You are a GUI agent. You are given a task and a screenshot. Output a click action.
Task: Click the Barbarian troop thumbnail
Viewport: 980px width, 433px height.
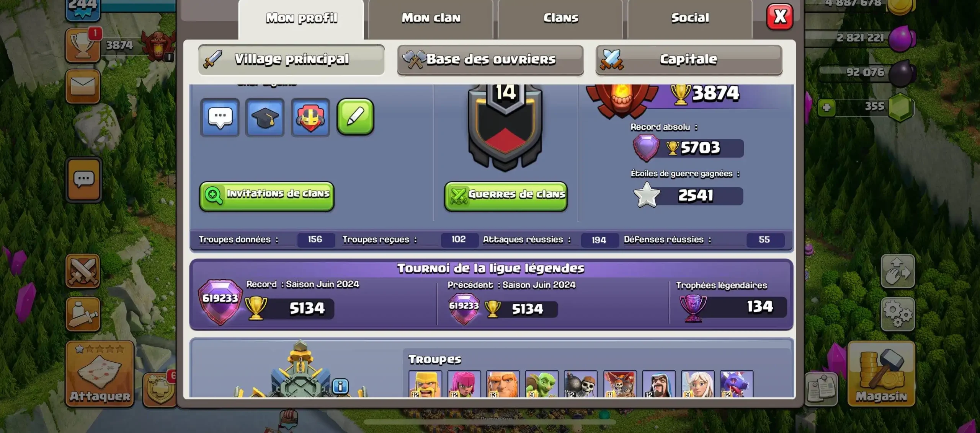(425, 384)
